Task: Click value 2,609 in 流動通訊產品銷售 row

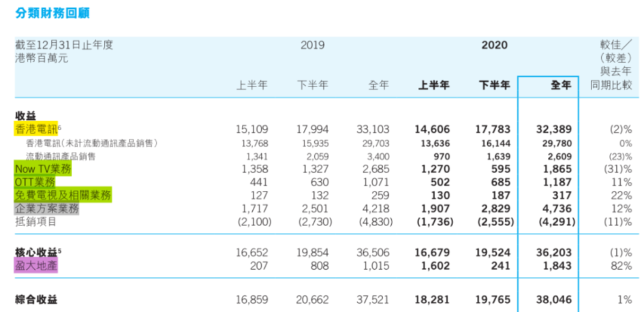Action: pos(561,156)
